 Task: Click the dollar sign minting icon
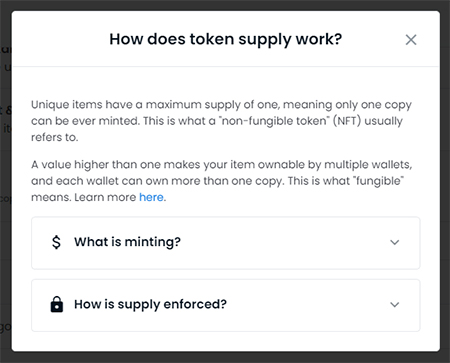[56, 242]
